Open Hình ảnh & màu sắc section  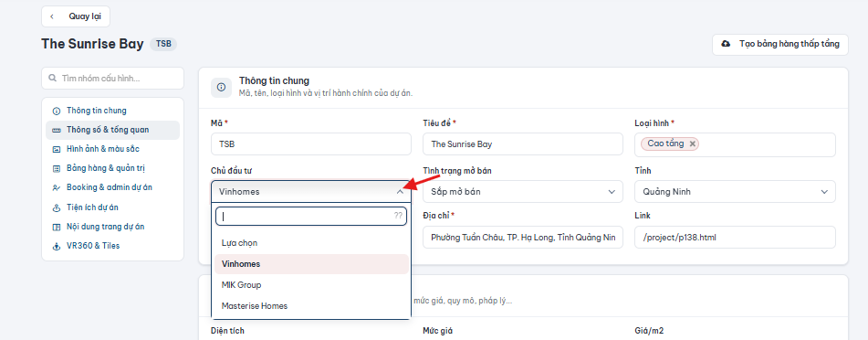pos(112,149)
